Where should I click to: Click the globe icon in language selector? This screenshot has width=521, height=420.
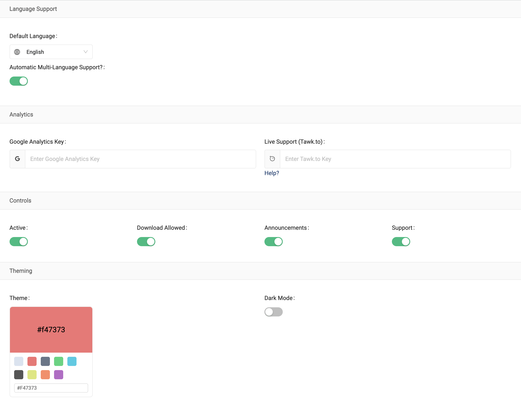coord(17,52)
